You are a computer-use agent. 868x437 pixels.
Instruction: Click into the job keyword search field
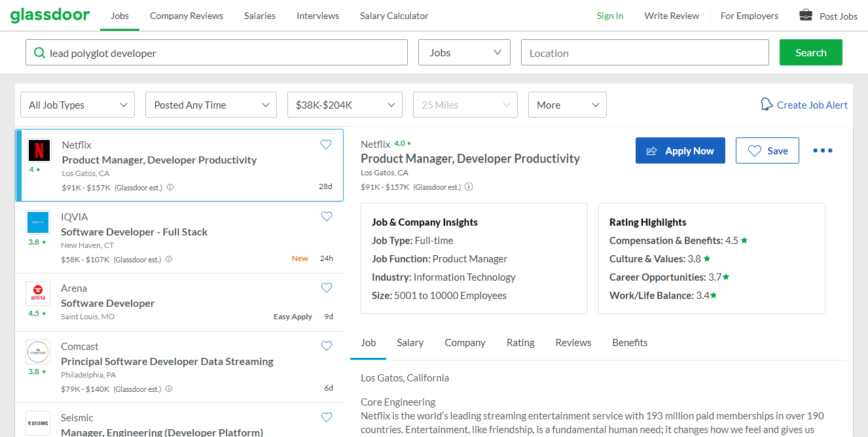click(x=217, y=52)
